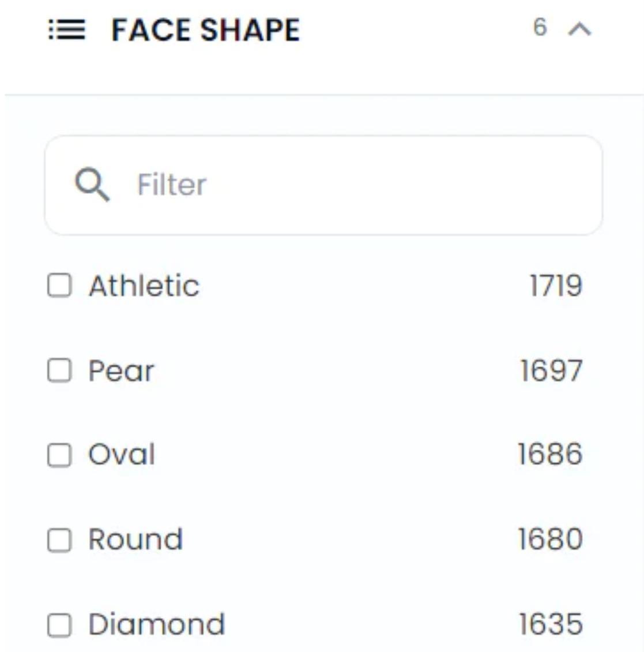Toggle the Diamond checkbox

(59, 625)
